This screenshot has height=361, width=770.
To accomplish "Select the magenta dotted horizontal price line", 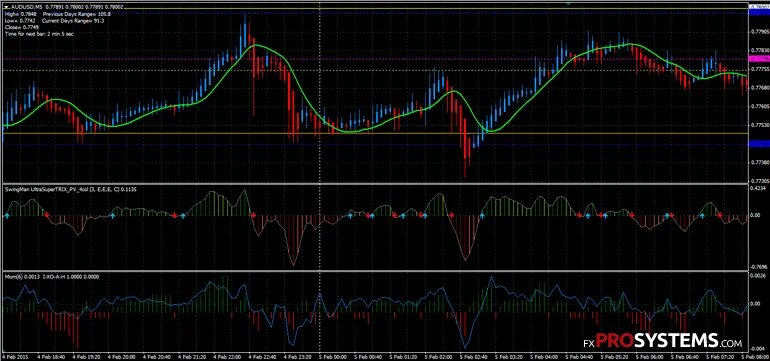I will [x=375, y=59].
